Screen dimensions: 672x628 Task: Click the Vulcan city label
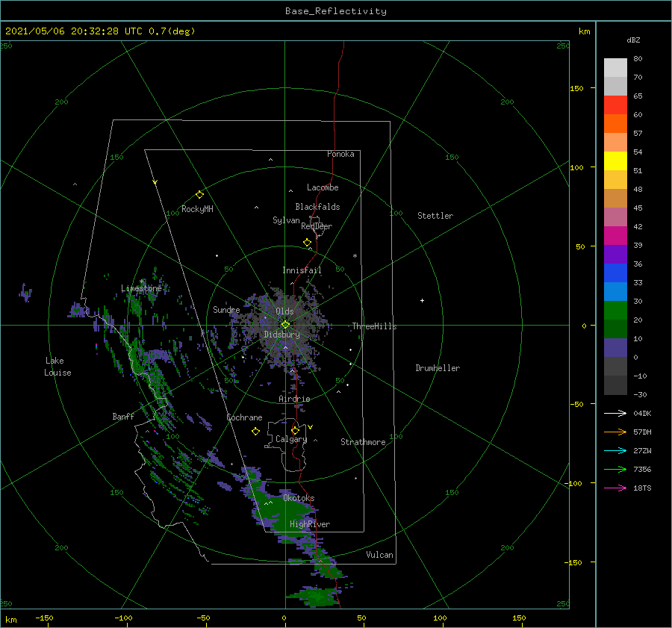[379, 555]
